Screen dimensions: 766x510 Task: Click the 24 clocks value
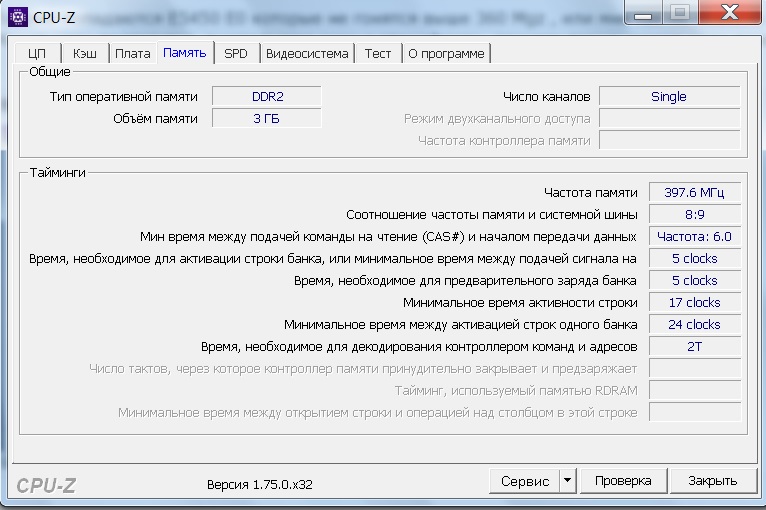point(695,324)
